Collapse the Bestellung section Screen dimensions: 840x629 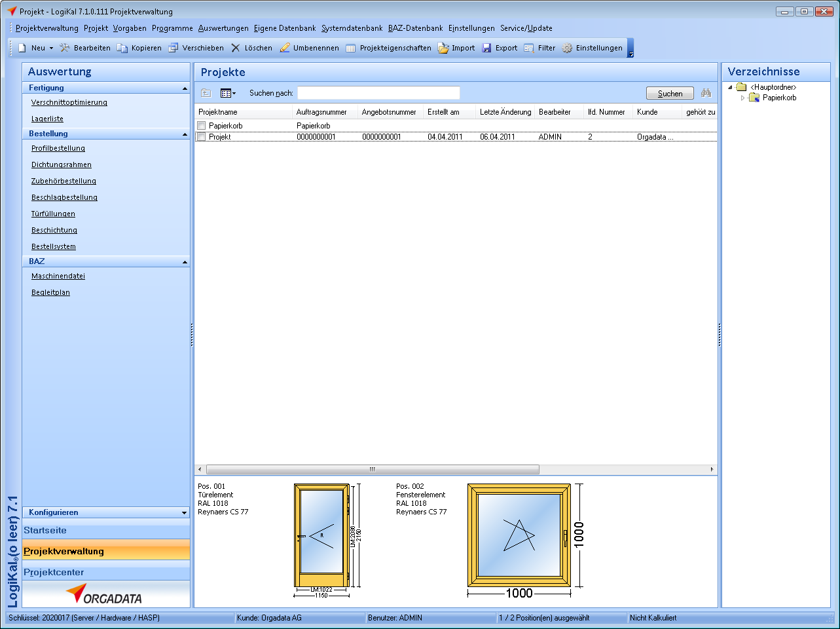(185, 134)
